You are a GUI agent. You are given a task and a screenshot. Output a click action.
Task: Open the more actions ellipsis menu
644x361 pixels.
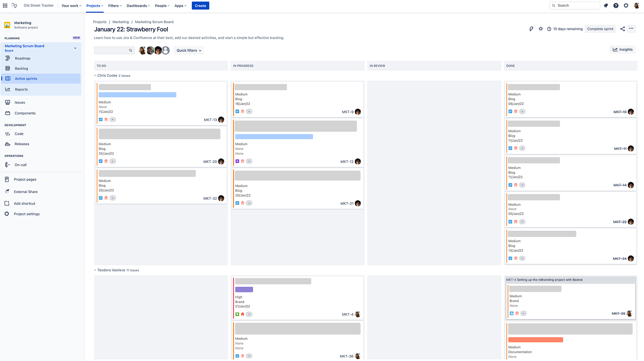click(631, 28)
